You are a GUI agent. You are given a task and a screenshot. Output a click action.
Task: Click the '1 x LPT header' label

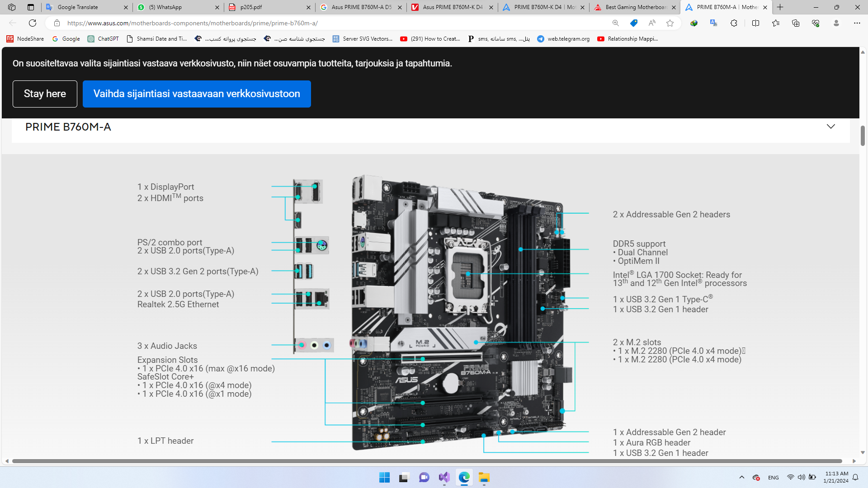[165, 441]
